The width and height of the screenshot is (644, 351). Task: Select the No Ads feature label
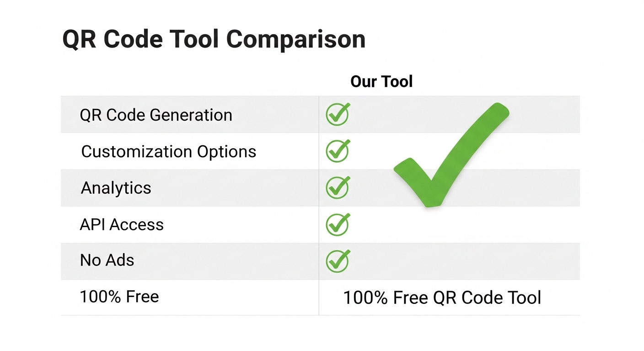coord(107,261)
